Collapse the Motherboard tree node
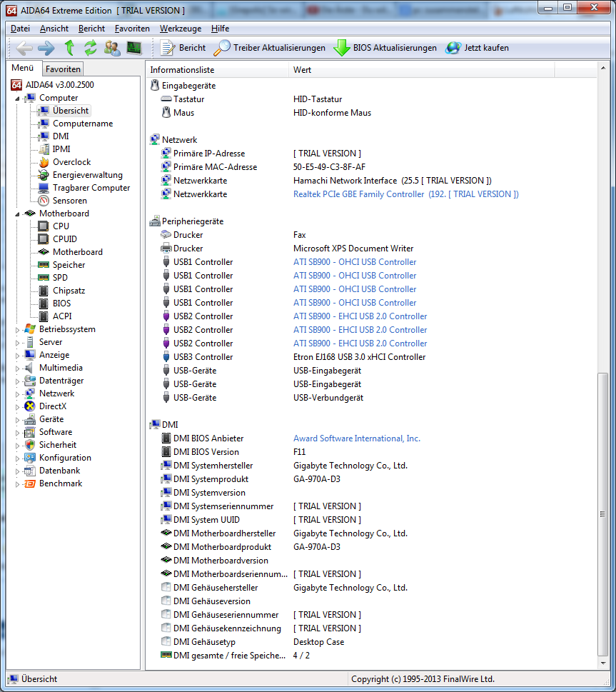This screenshot has height=692, width=616. (17, 214)
